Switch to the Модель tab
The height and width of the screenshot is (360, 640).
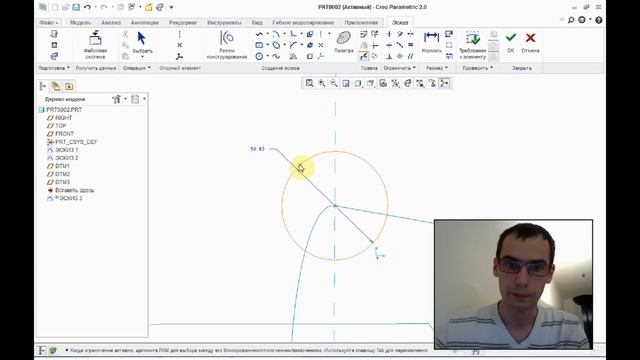[80, 23]
